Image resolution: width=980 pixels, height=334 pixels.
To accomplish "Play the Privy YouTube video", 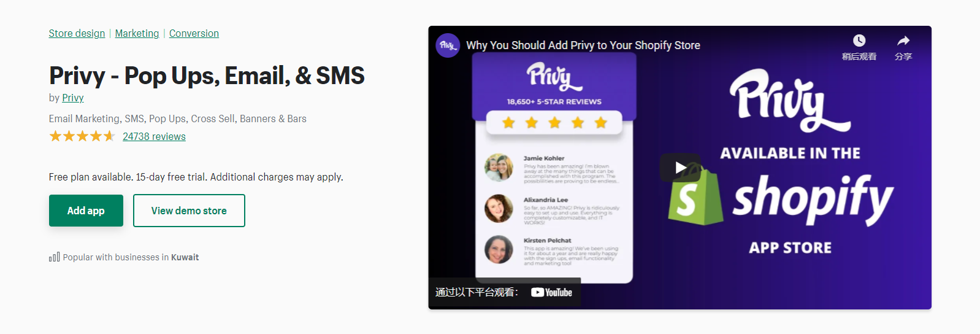I will pyautogui.click(x=680, y=168).
